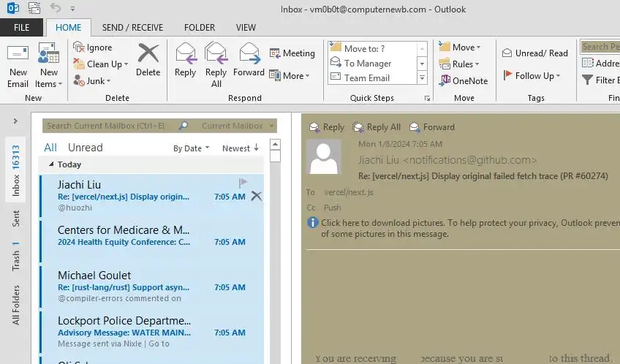Click the Ignore conversation icon
The width and height of the screenshot is (620, 364).
point(79,48)
